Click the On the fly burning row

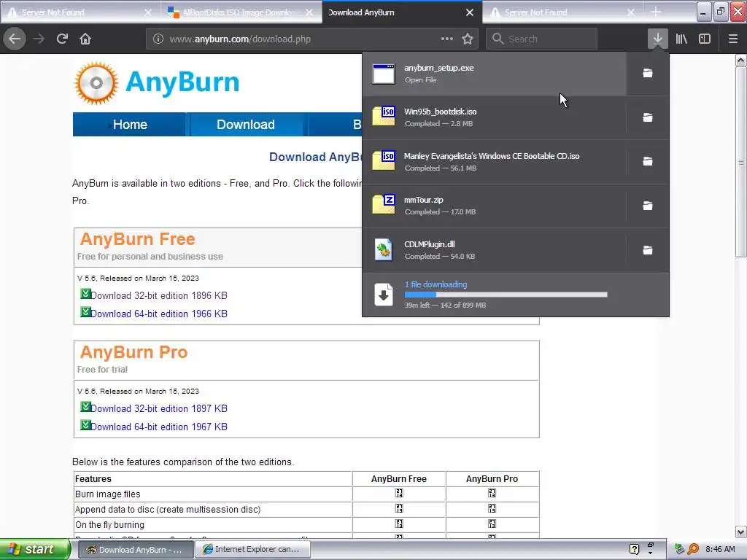(306, 524)
